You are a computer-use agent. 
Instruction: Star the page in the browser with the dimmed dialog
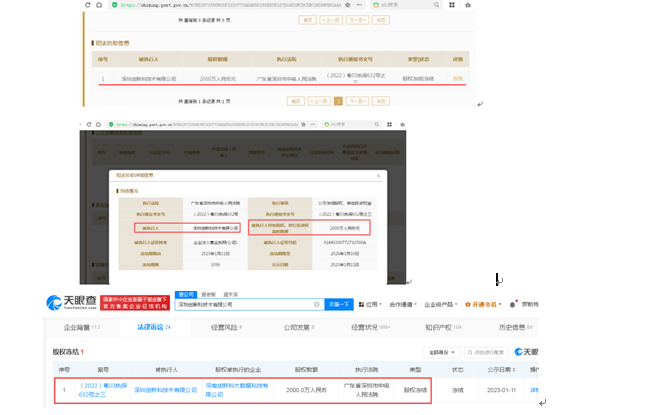pyautogui.click(x=303, y=125)
